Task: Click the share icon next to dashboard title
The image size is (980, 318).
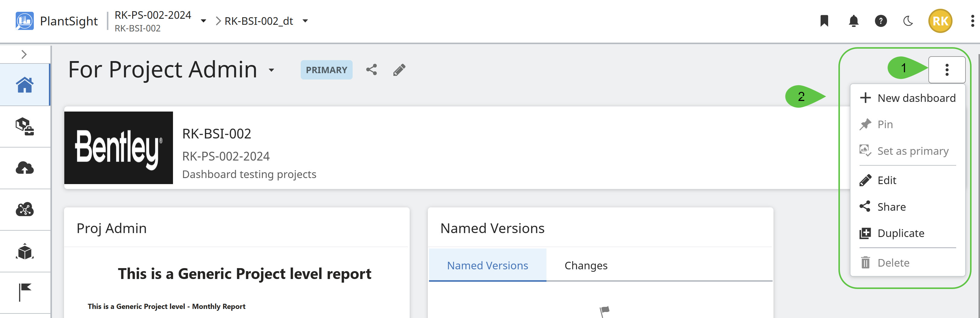Action: click(x=371, y=70)
